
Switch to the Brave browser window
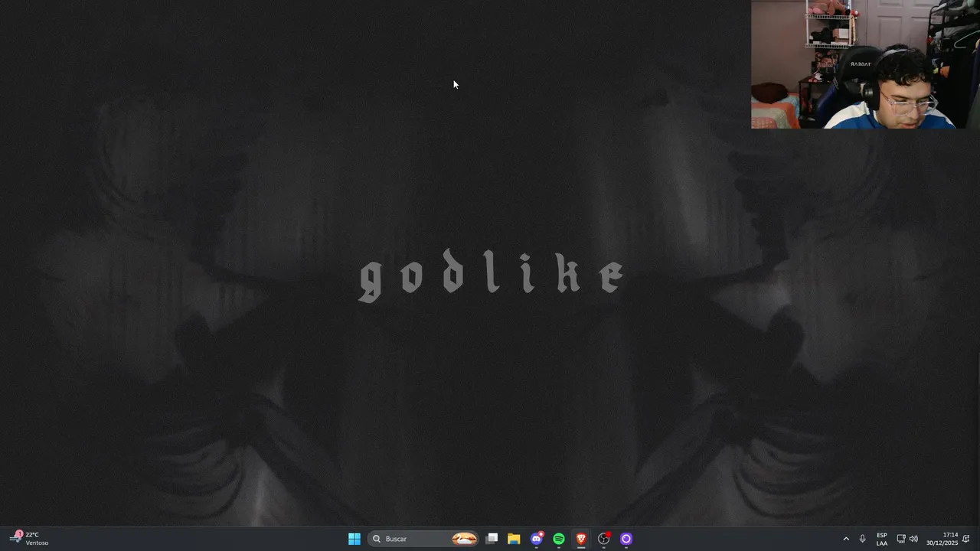pyautogui.click(x=581, y=539)
